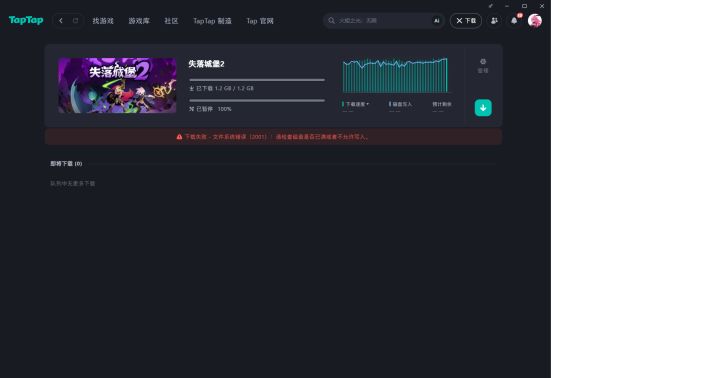Click the pin window icon
720x378 pixels.
point(490,6)
